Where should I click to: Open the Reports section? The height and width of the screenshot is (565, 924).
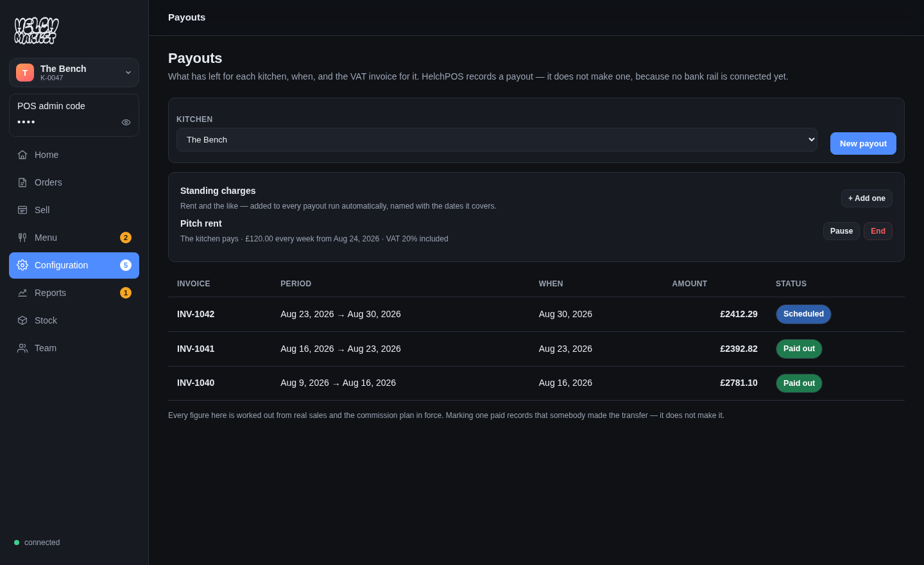click(x=74, y=293)
